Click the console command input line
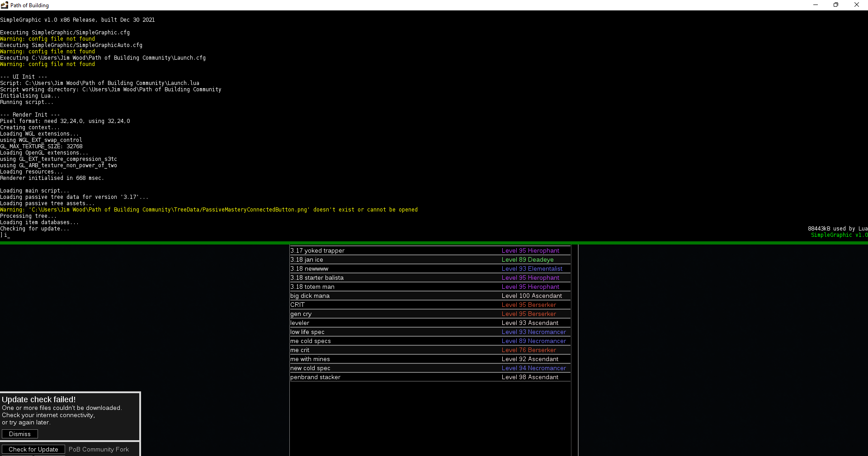868x456 pixels. click(434, 235)
